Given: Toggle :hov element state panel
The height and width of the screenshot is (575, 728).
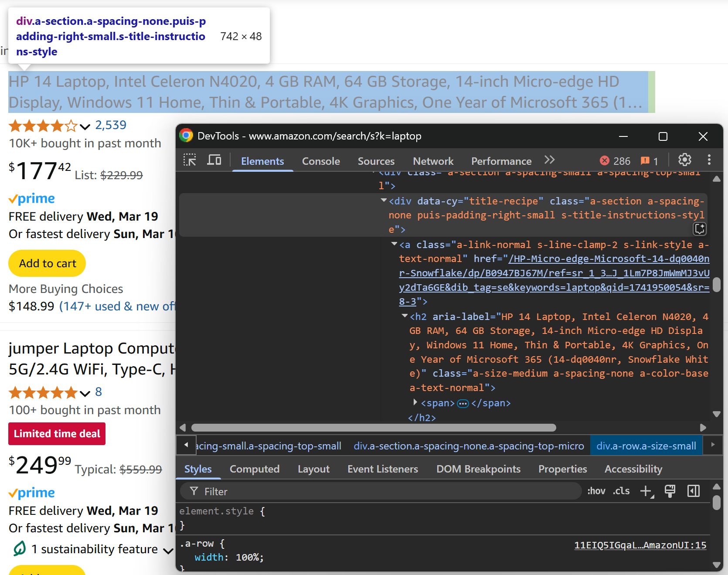Looking at the screenshot, I should pyautogui.click(x=596, y=491).
